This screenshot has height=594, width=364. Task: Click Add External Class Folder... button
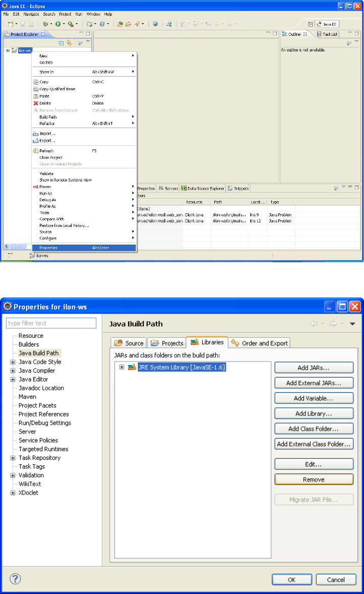tap(314, 444)
